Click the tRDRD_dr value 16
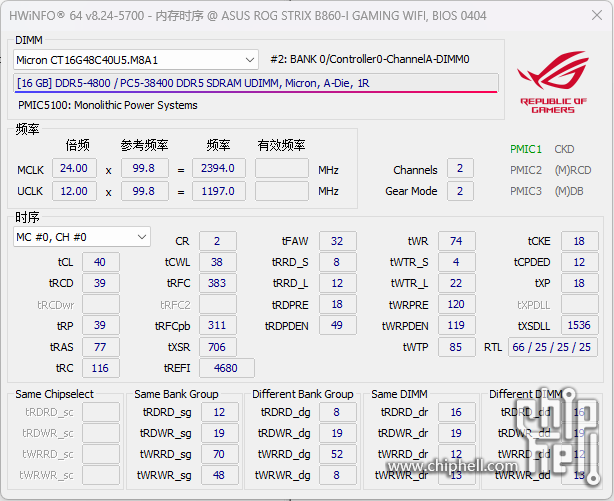This screenshot has height=501, width=614. 457,412
